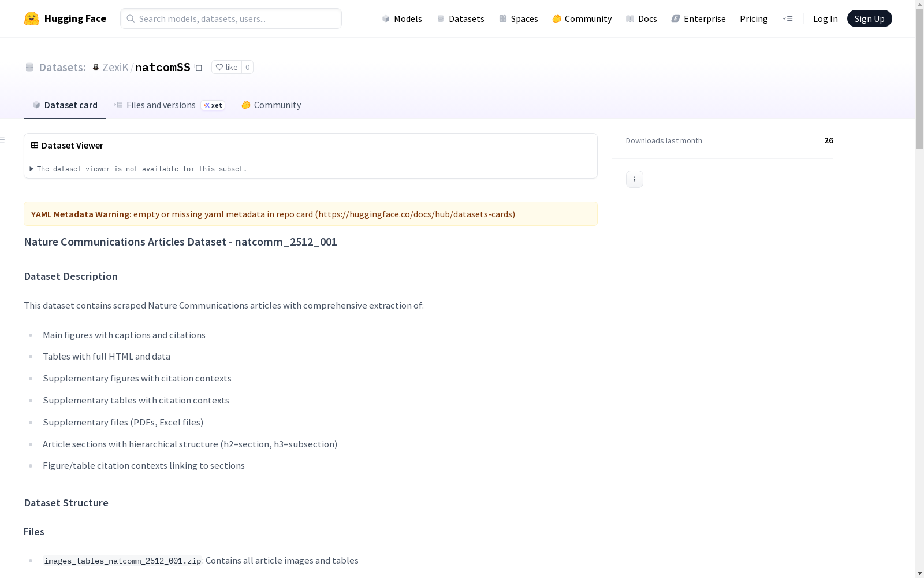Open the Datasets nav item
The image size is (924, 578).
(x=460, y=18)
